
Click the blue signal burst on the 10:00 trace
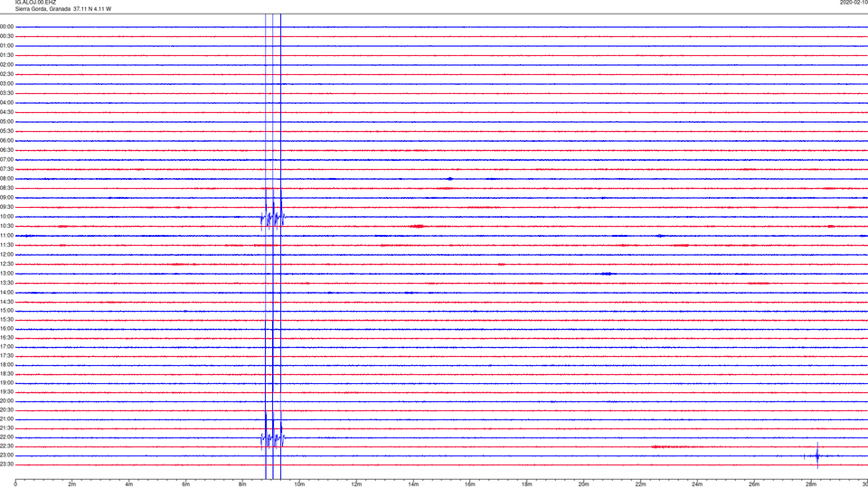[x=272, y=219]
